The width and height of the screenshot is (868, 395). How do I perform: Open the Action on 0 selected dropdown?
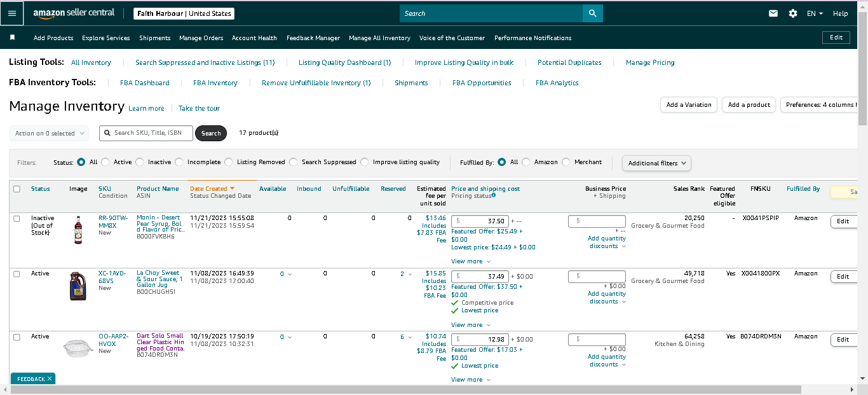[x=49, y=134]
